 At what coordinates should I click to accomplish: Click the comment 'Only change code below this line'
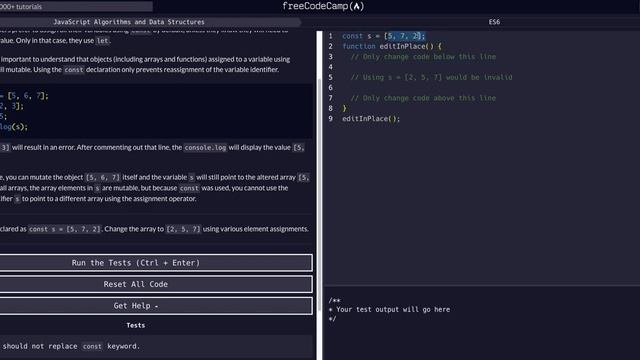click(423, 57)
